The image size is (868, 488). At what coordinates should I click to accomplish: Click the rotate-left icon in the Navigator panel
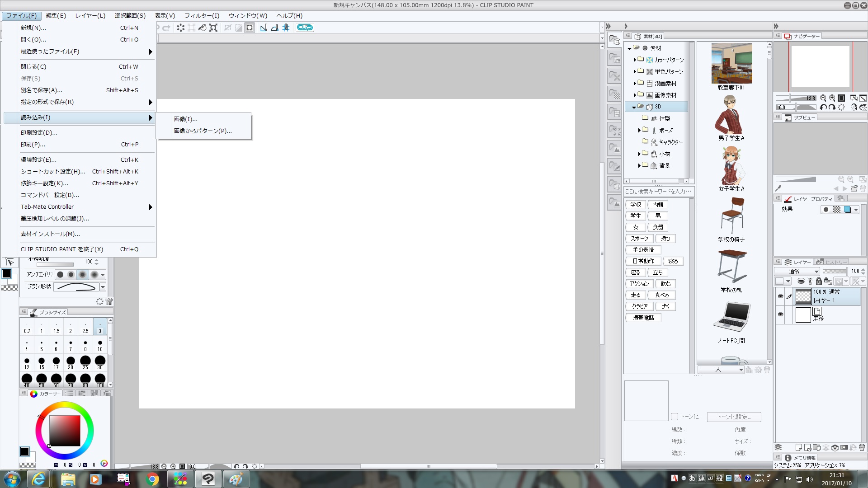pyautogui.click(x=823, y=107)
